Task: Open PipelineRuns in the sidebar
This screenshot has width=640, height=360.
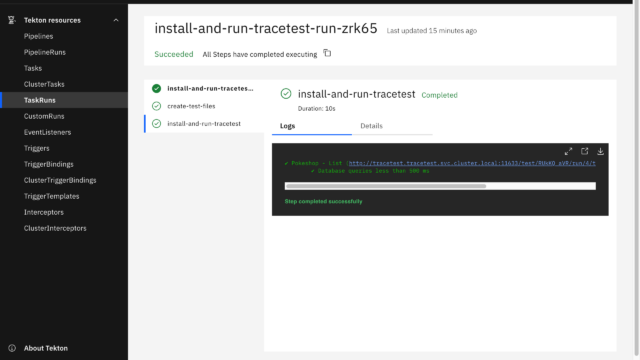Action: [44, 52]
